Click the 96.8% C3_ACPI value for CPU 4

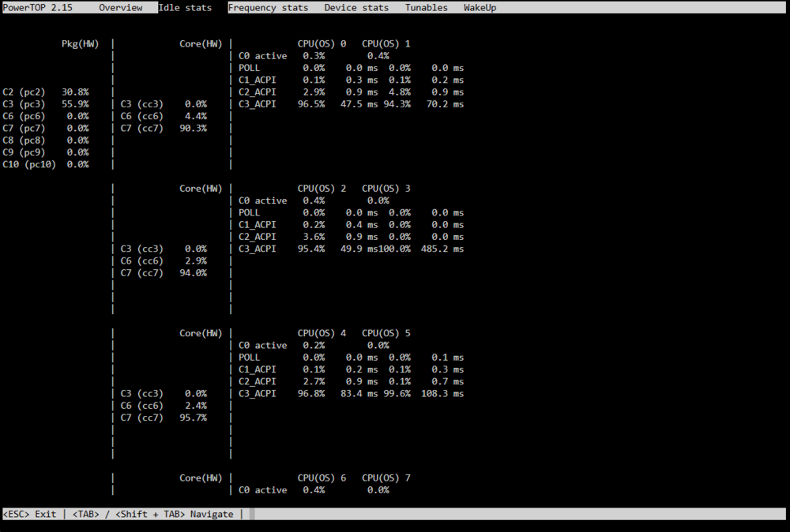tap(310, 394)
